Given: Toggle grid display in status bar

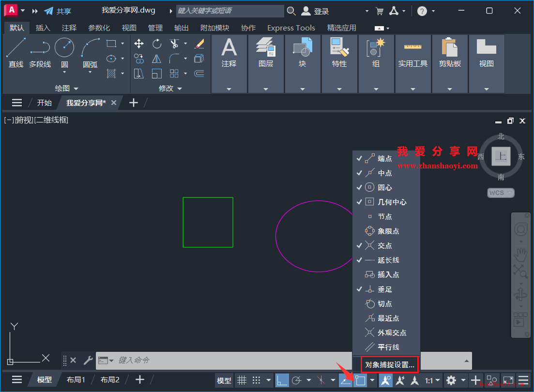Looking at the screenshot, I should pos(242,380).
